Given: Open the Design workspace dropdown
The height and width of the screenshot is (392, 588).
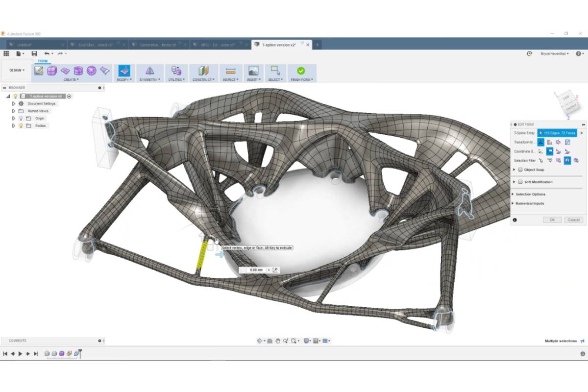Looking at the screenshot, I should click(16, 70).
